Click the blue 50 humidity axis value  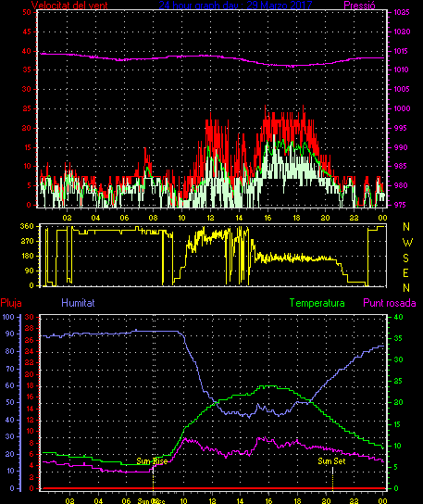click(10, 402)
